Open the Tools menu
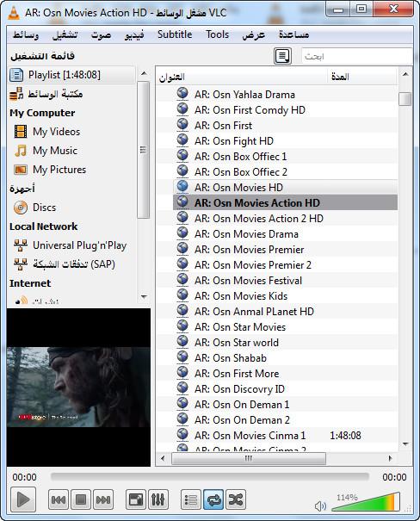Viewport: 420px width, 521px height. pyautogui.click(x=217, y=34)
